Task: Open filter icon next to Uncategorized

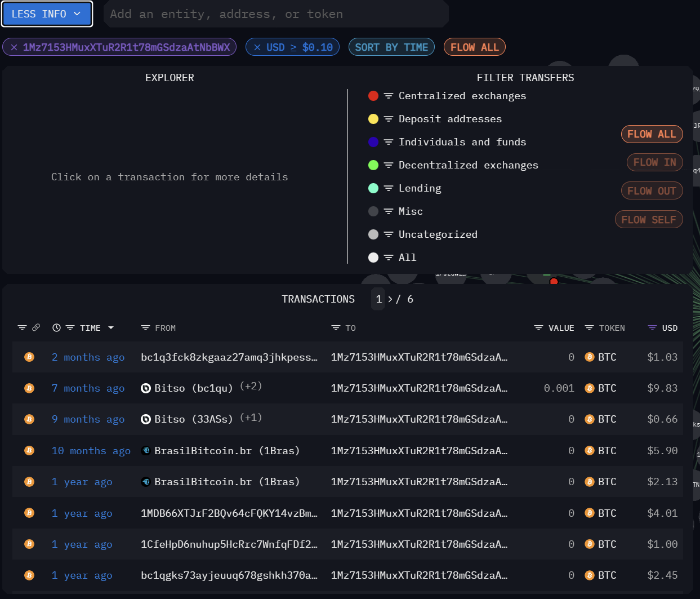Action: tap(389, 234)
